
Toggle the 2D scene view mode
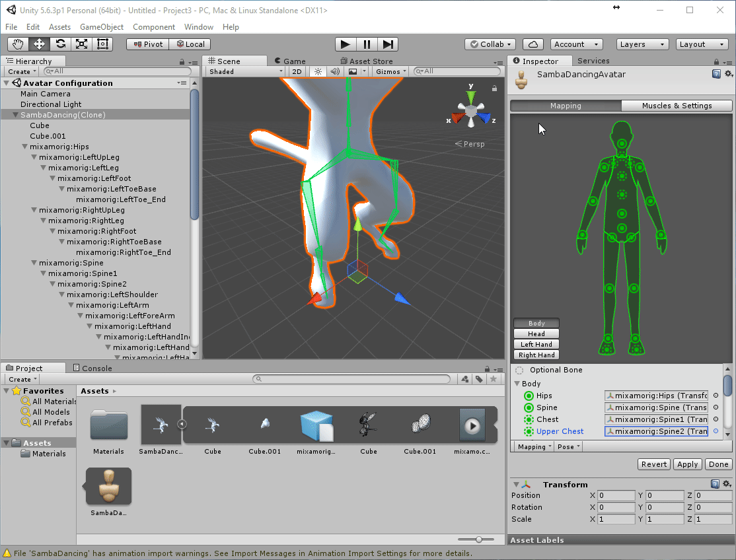pyautogui.click(x=297, y=71)
